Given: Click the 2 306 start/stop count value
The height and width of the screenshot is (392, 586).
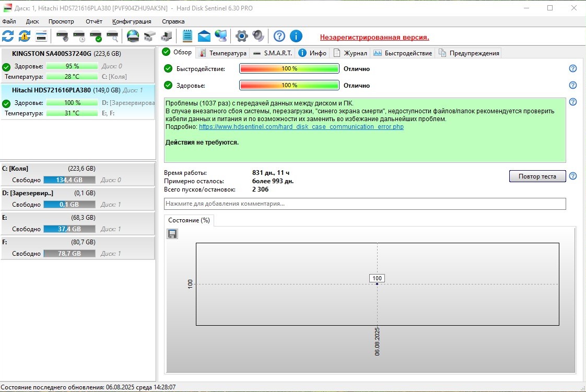Looking at the screenshot, I should click(x=260, y=189).
